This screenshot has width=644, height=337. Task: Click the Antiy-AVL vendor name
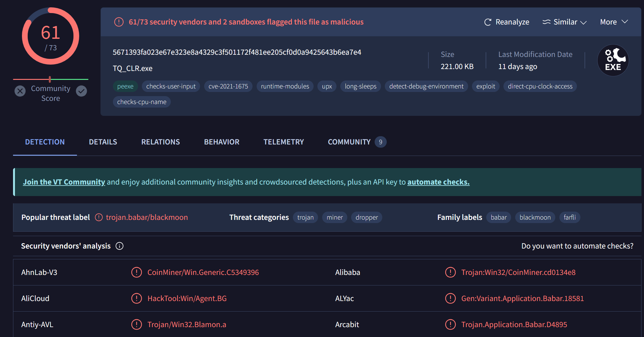point(37,325)
